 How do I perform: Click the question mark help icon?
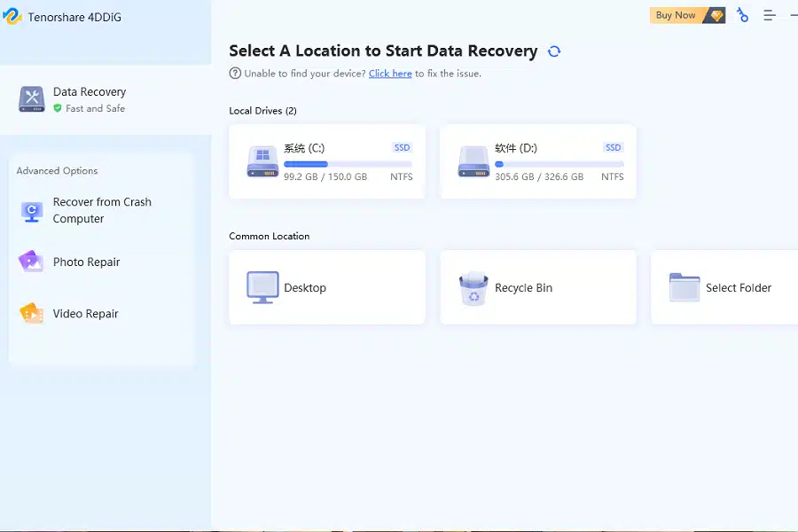[x=235, y=74]
